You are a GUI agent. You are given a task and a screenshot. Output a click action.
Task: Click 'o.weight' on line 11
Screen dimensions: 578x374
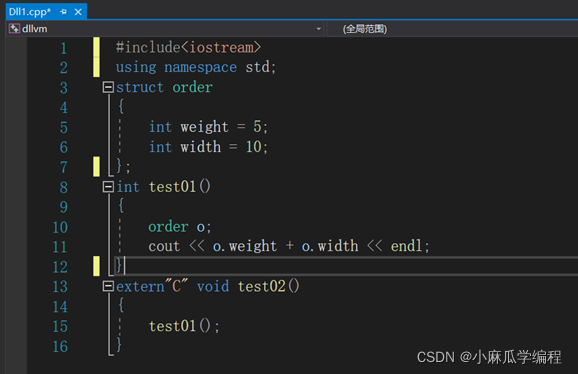(x=245, y=247)
